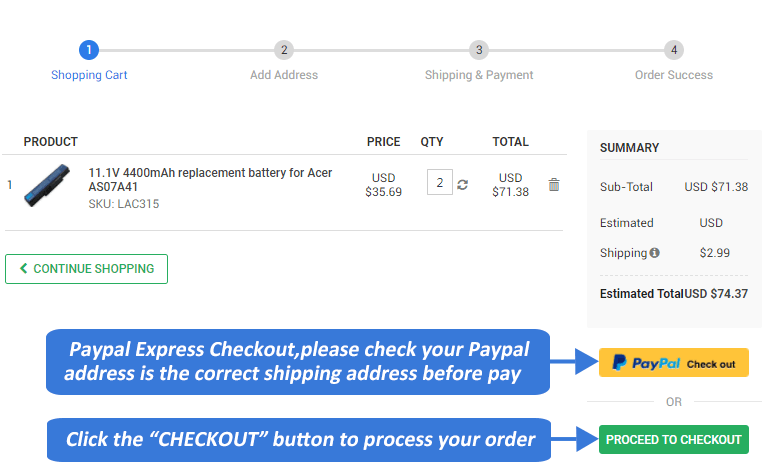Click the step 4 circle
The image size is (763, 467).
click(674, 50)
